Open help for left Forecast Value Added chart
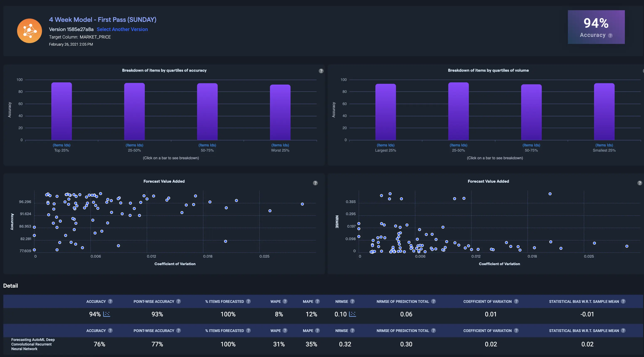The width and height of the screenshot is (644, 357). (315, 183)
